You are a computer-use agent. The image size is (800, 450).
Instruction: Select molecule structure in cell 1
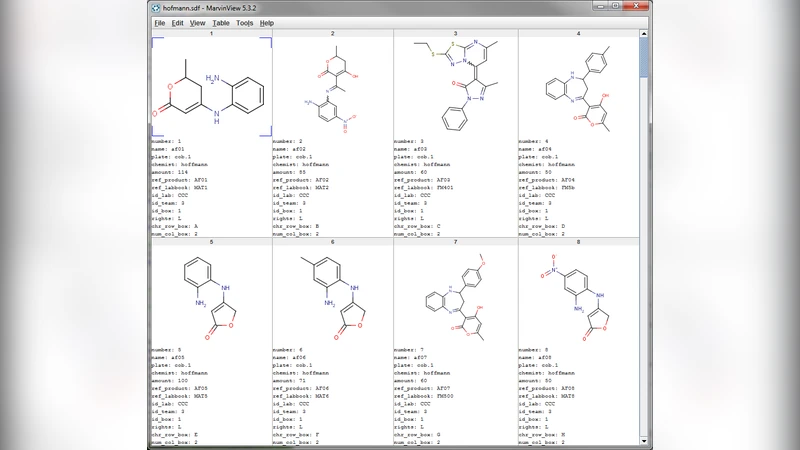click(x=211, y=88)
